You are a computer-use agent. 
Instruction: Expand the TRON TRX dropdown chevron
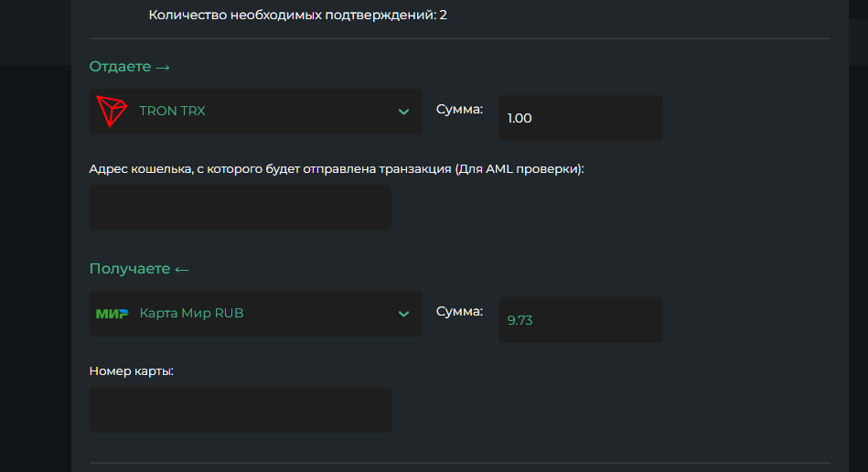(x=403, y=112)
